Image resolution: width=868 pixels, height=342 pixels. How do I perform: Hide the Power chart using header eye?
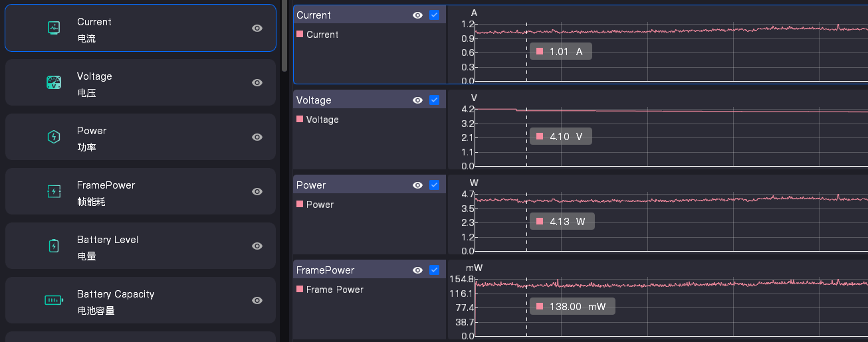[x=417, y=185]
